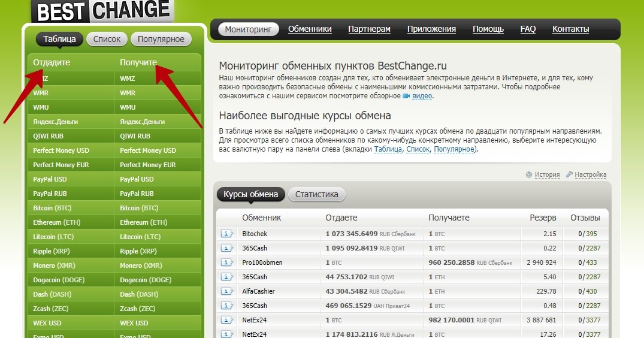
Task: Open info icon for Bitochek row
Action: click(226, 234)
